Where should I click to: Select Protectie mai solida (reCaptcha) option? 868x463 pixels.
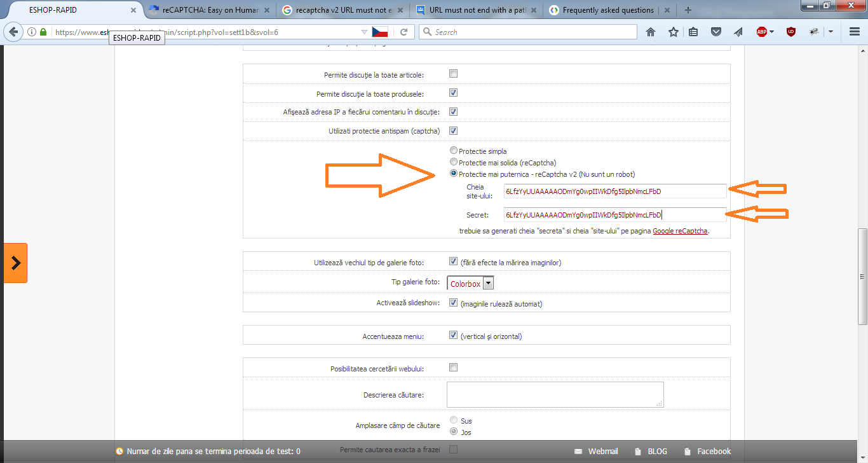click(453, 162)
